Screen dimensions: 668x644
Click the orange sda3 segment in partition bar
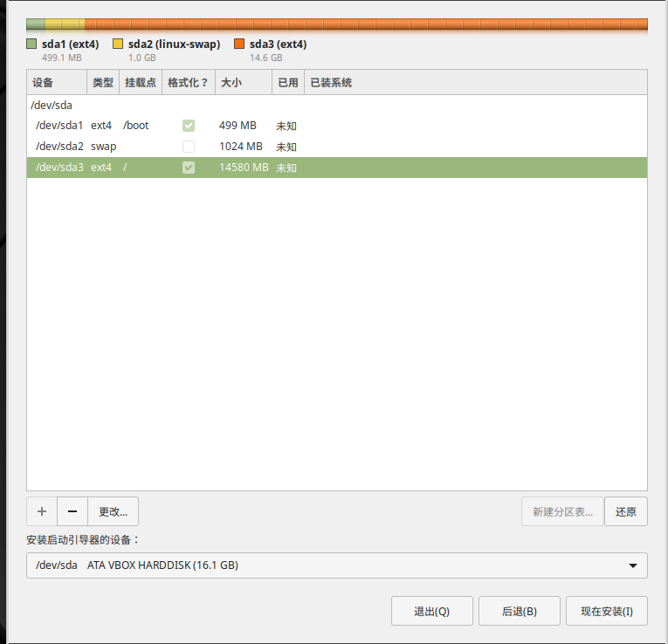pos(367,24)
